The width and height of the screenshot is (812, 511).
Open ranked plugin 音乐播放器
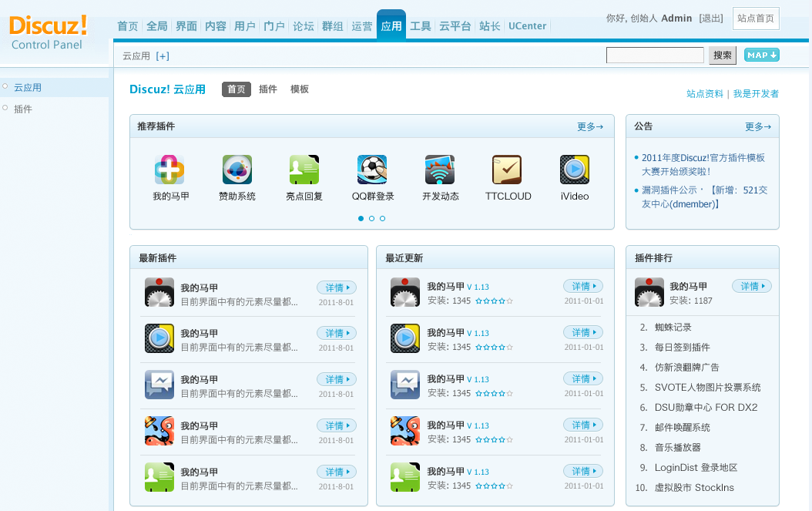pos(677,448)
